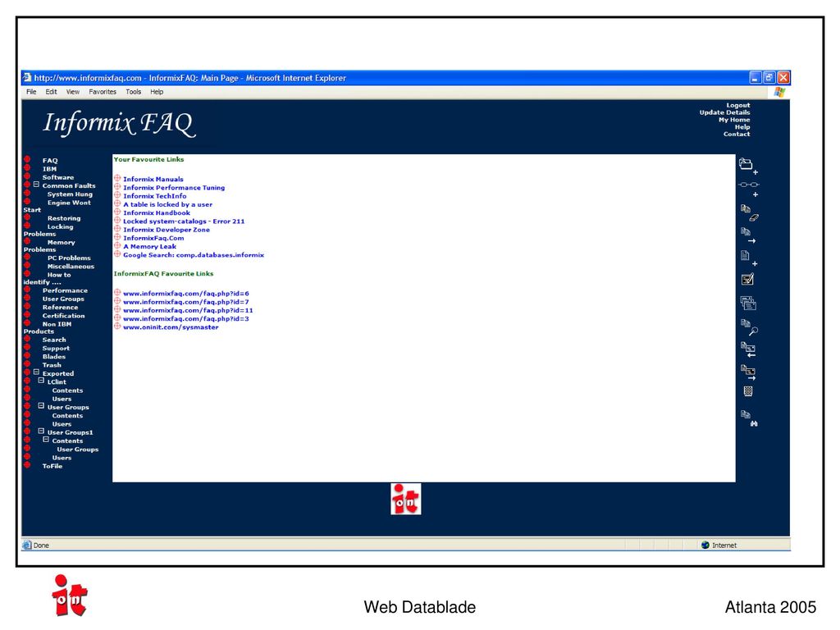Click the Logout link

[x=738, y=106]
